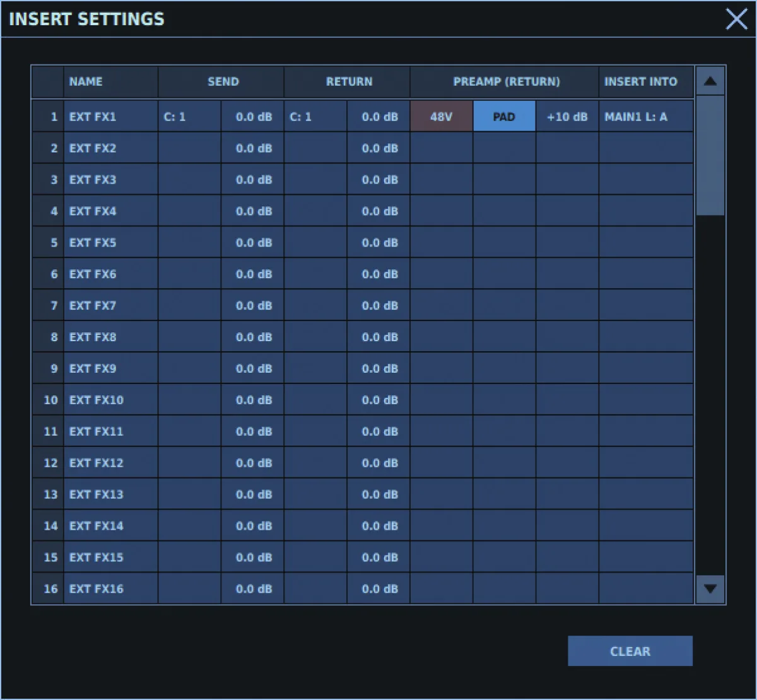
Task: Select the EXT FX2 name cell
Action: coord(110,148)
